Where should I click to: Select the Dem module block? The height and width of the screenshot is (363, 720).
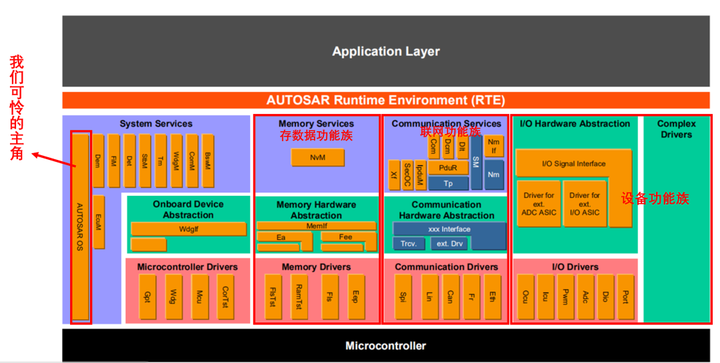(98, 161)
